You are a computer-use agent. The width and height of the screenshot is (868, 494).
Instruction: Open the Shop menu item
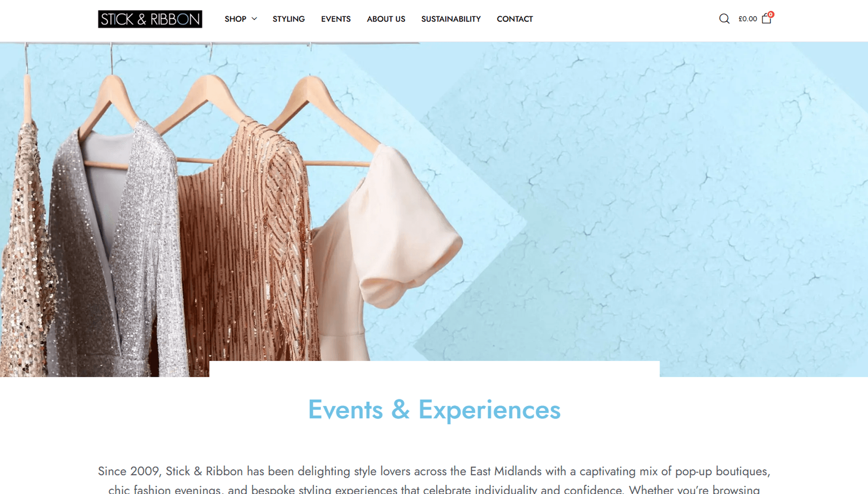pos(235,19)
